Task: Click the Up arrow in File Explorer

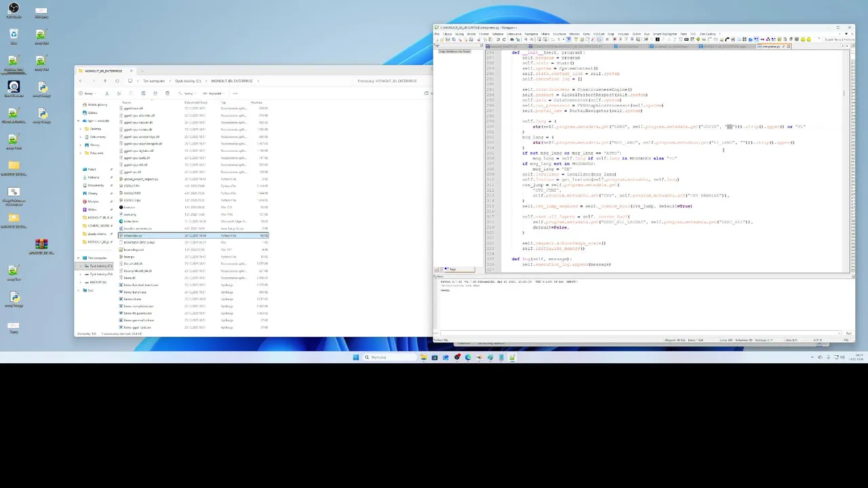Action: [x=105, y=81]
